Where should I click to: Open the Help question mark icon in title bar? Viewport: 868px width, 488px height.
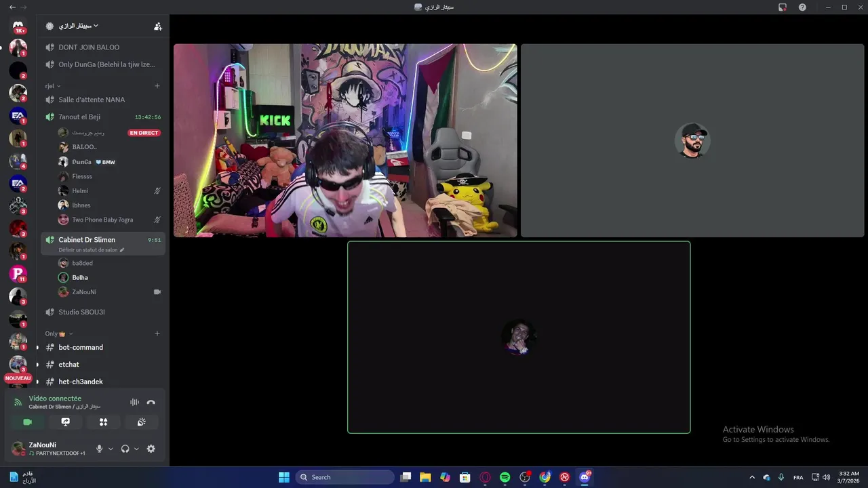(x=802, y=7)
